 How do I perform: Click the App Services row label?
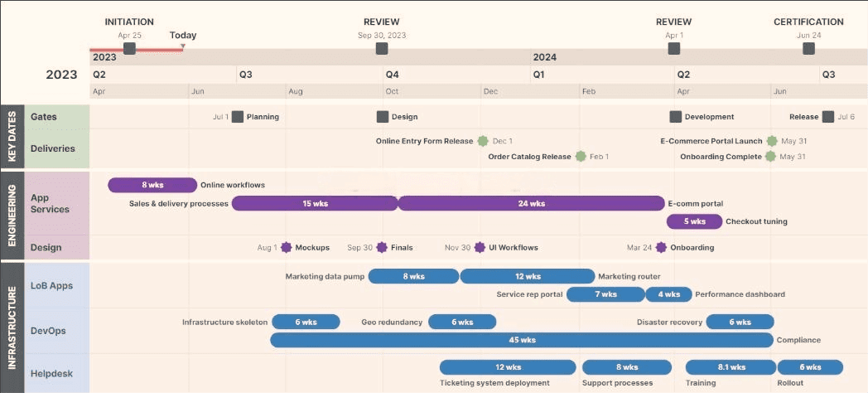coord(50,203)
